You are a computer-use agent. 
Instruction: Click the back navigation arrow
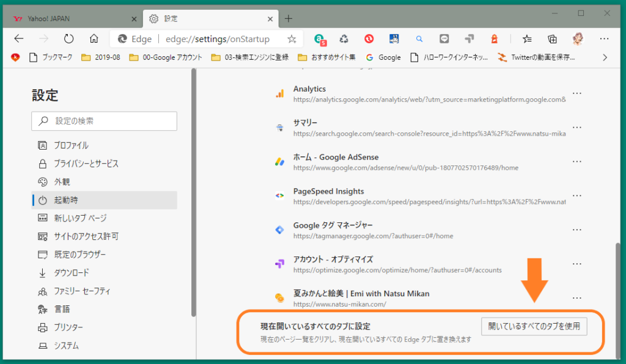pos(18,38)
